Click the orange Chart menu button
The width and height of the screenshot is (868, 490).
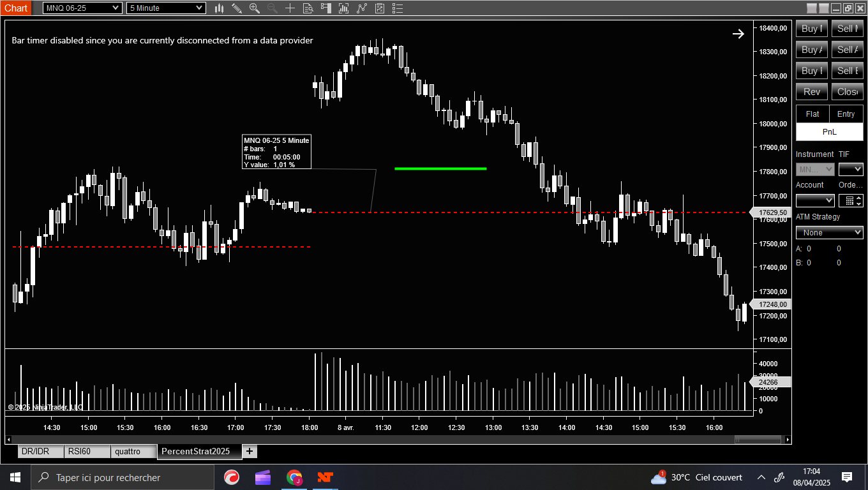point(15,8)
